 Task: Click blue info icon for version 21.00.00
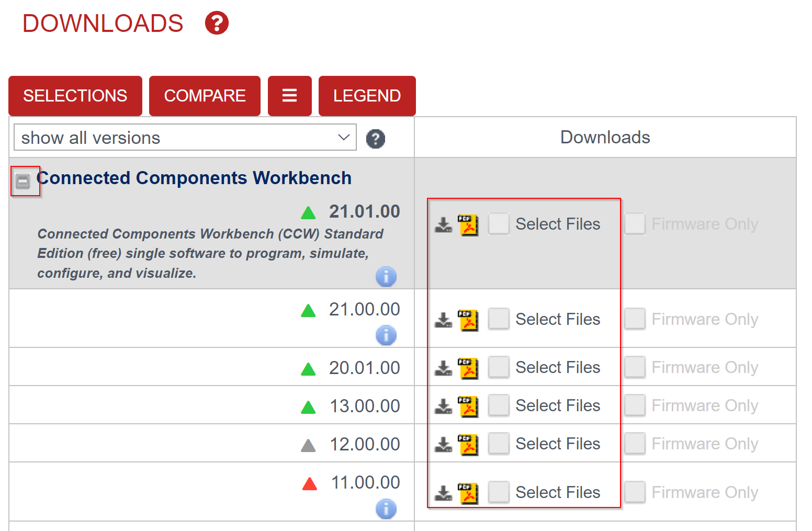[386, 335]
